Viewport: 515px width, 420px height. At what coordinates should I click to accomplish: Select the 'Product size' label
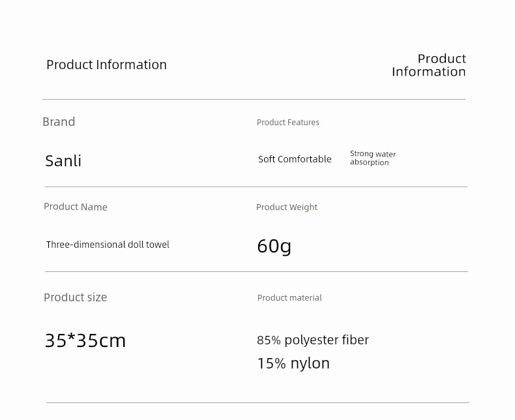tap(75, 297)
